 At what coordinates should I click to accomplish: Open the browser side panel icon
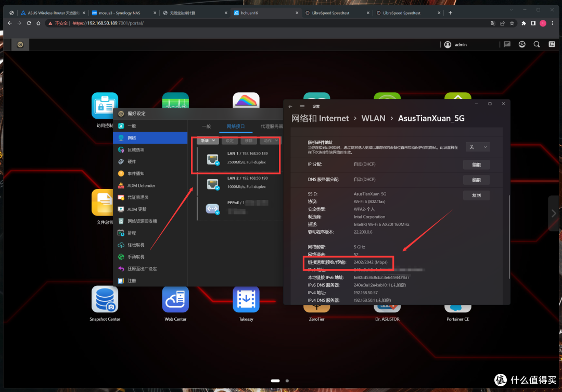click(x=533, y=23)
